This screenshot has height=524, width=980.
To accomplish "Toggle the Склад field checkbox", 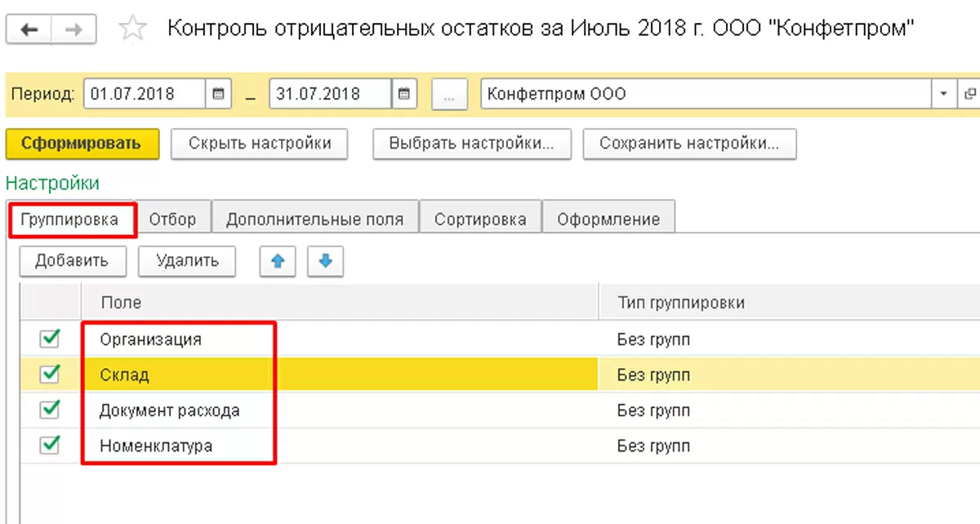I will 51,374.
